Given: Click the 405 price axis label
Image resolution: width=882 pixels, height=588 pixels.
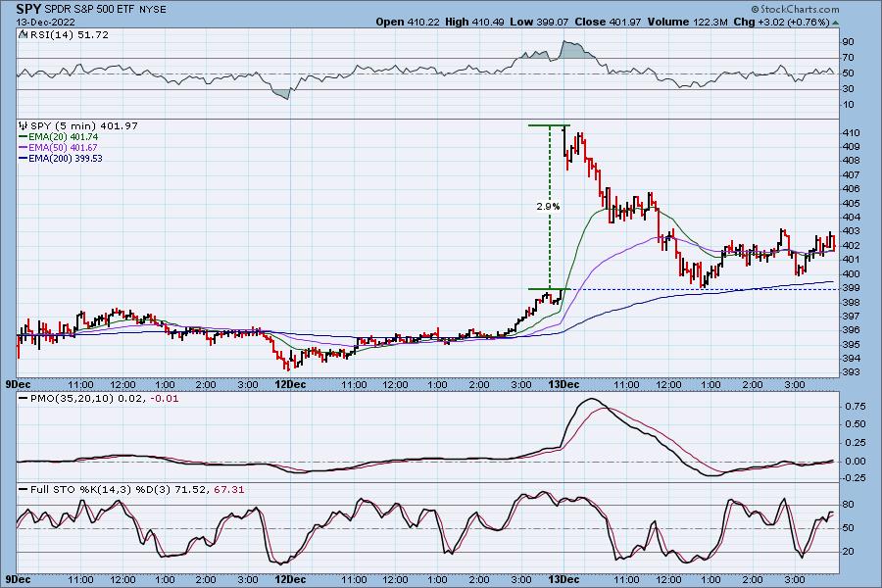Looking at the screenshot, I should click(x=851, y=204).
